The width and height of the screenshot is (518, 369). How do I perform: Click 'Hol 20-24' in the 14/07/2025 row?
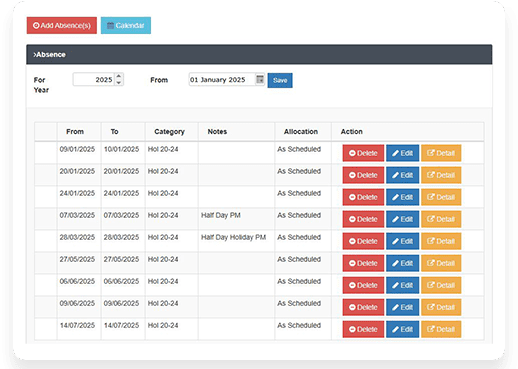pyautogui.click(x=163, y=325)
